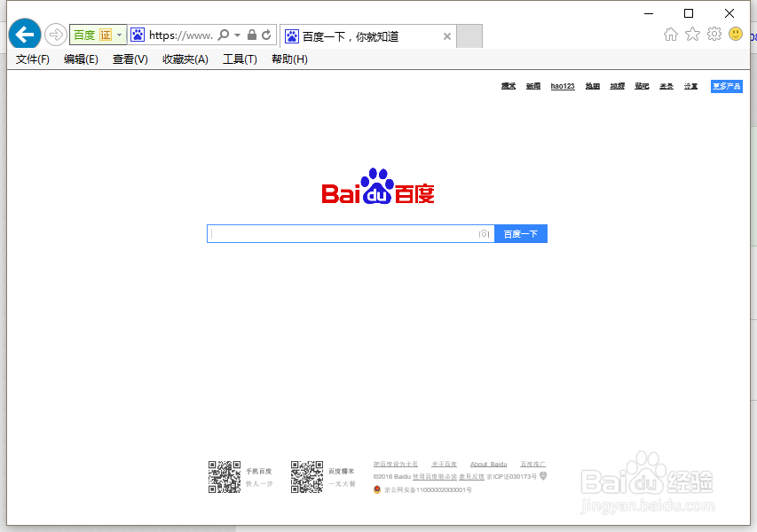Image resolution: width=757 pixels, height=532 pixels.
Task: Open the 帮助(H) menu
Action: coord(289,59)
